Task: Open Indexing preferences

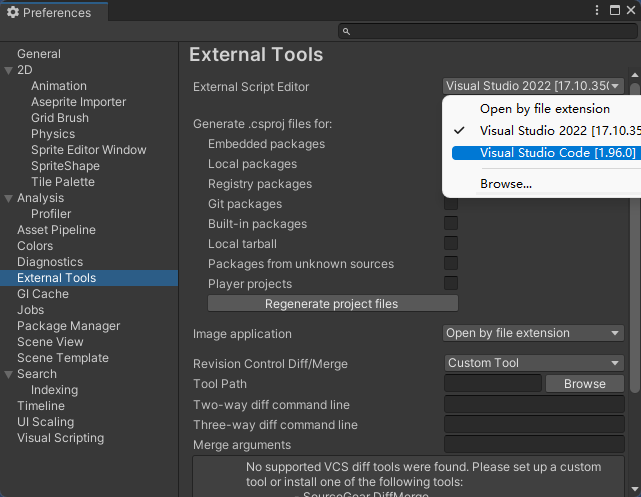Action: coord(54,390)
